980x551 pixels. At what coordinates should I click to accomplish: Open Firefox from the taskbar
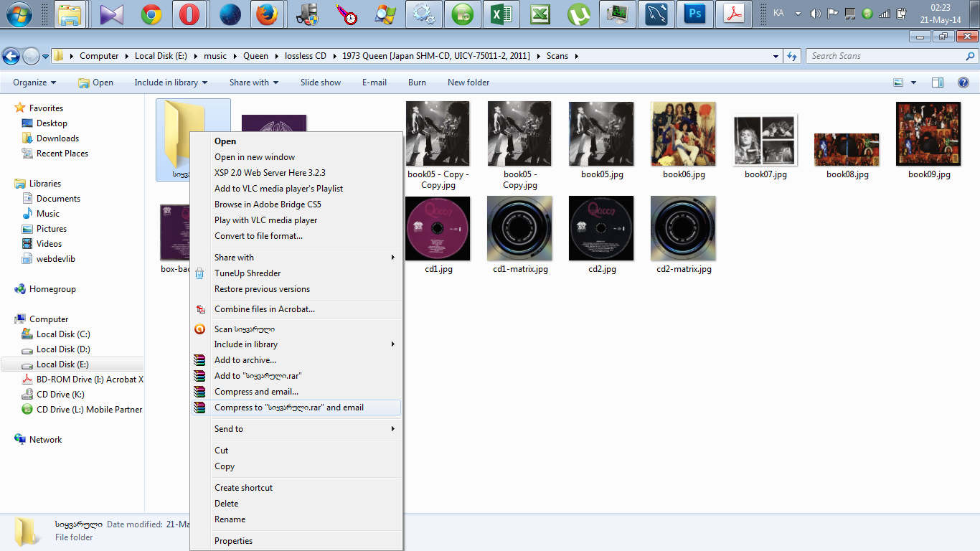(x=267, y=14)
